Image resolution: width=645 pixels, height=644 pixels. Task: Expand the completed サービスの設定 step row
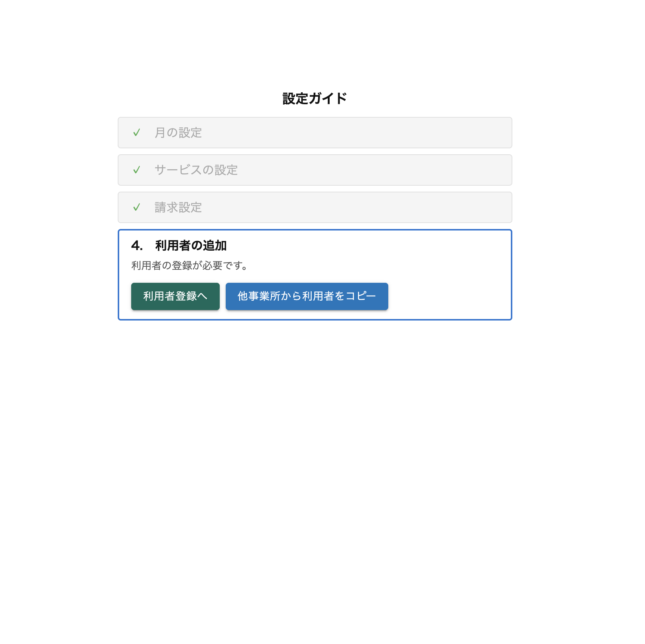coord(315,170)
